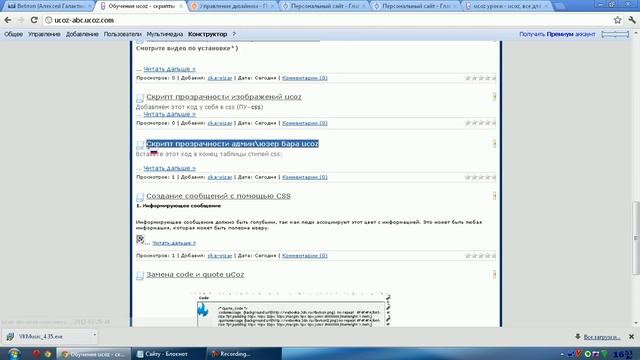This screenshot has width=640, height=360.
Task: Click the pinned Chrome icon on taskbar
Action: (x=48, y=353)
